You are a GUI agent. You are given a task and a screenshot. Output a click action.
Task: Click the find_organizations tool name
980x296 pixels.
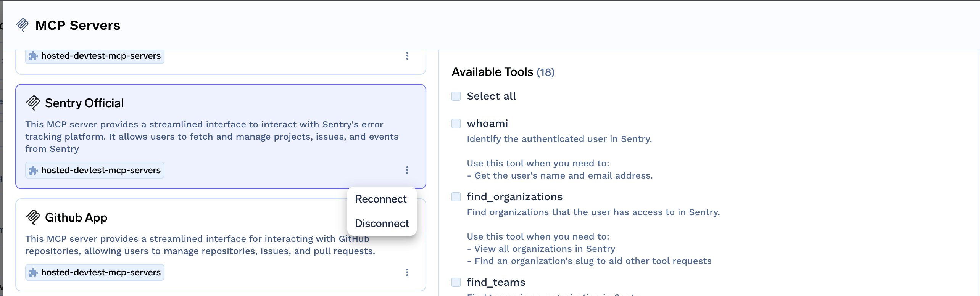(515, 197)
